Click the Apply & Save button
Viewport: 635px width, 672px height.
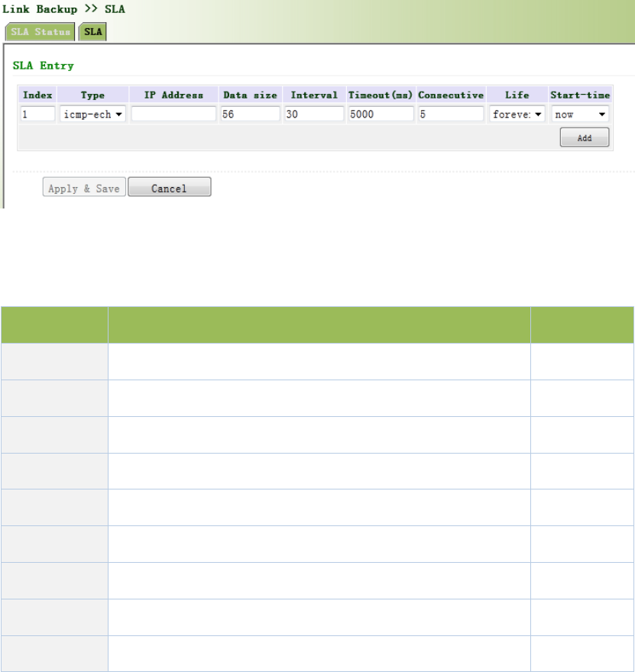click(84, 187)
